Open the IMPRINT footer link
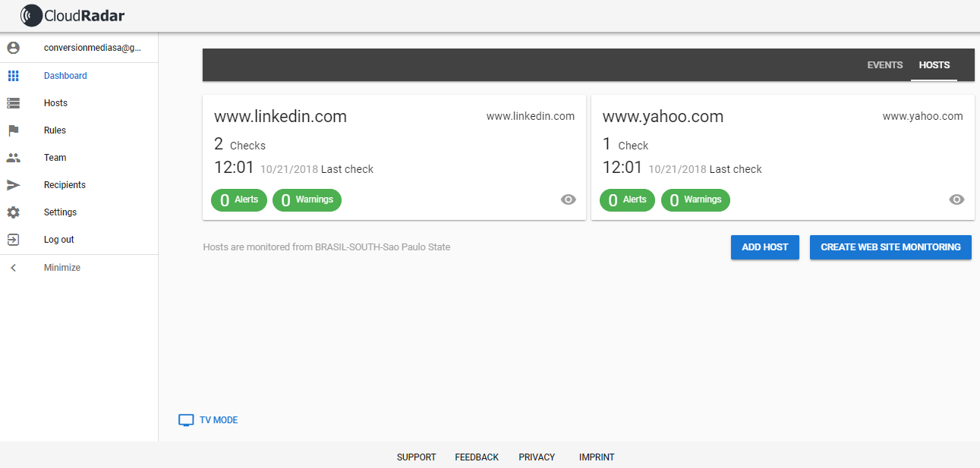This screenshot has width=980, height=468. [x=597, y=457]
